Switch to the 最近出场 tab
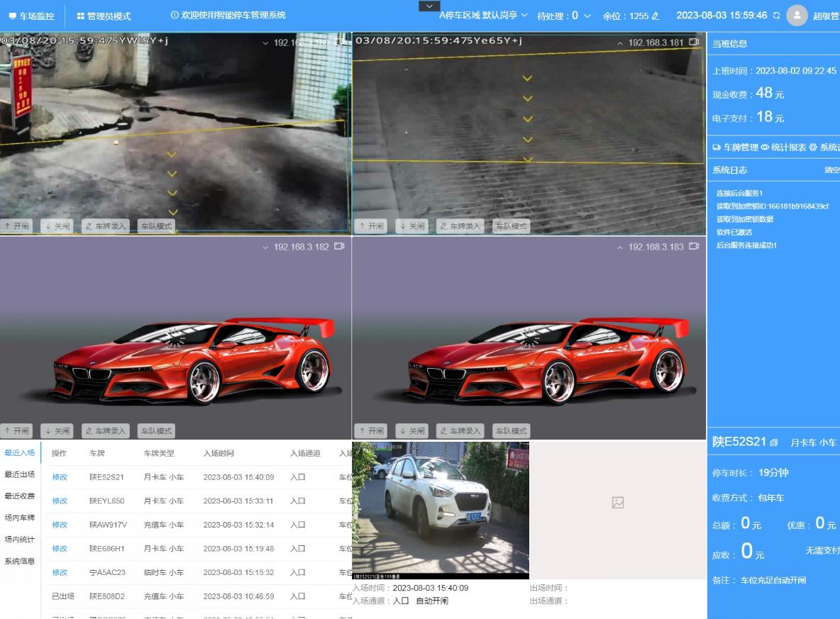 [20, 474]
